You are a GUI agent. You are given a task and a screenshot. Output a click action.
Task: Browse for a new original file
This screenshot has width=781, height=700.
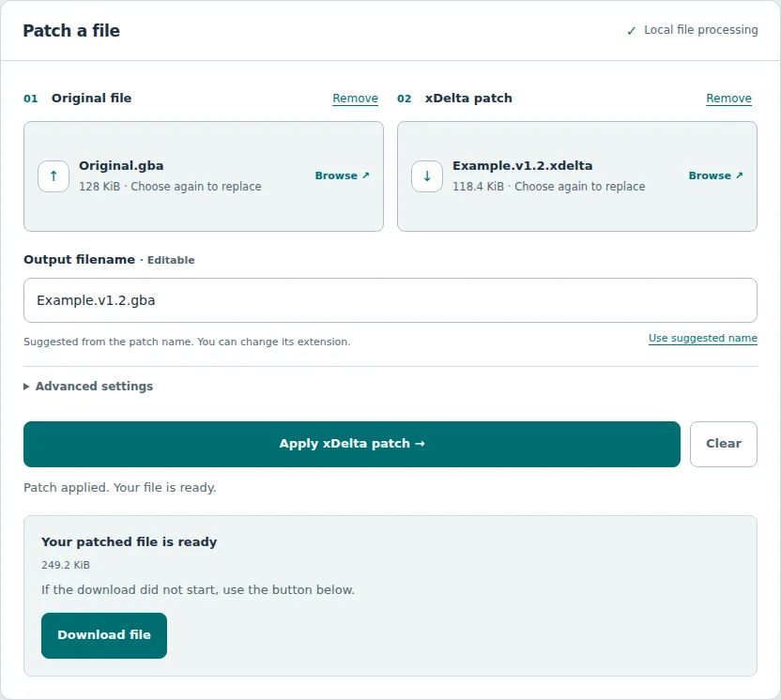[343, 175]
